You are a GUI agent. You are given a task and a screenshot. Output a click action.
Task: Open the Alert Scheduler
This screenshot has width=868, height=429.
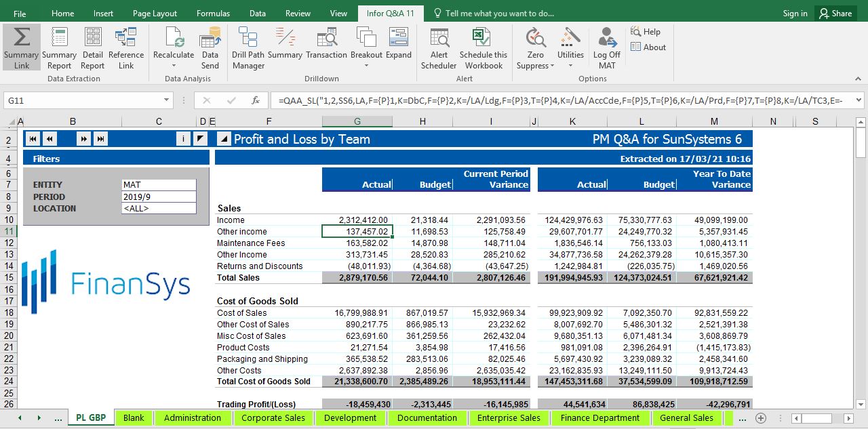click(x=439, y=48)
